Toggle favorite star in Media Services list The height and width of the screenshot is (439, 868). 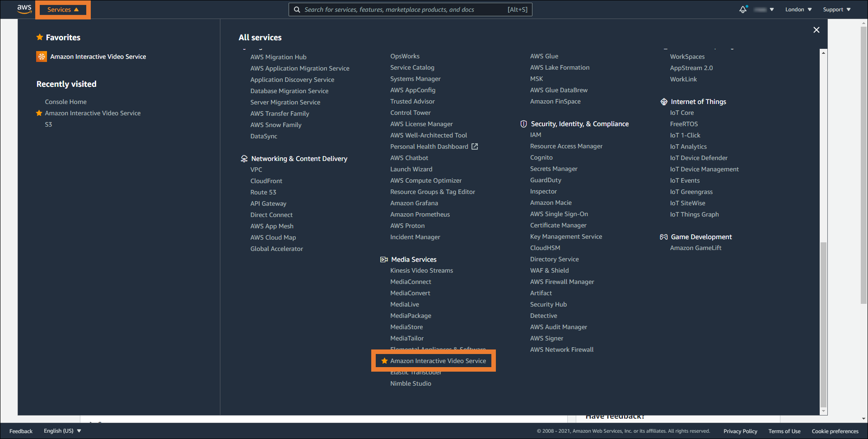coord(384,361)
